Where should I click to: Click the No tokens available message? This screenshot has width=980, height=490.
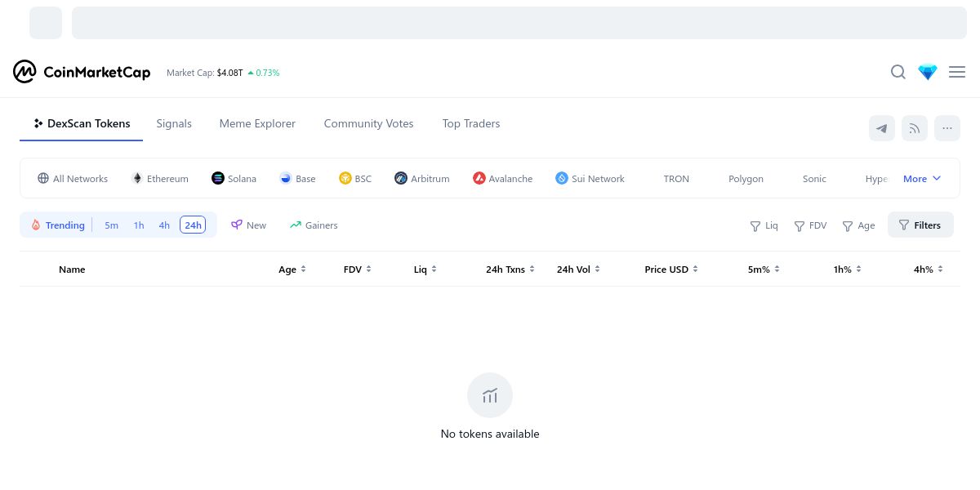tap(490, 434)
